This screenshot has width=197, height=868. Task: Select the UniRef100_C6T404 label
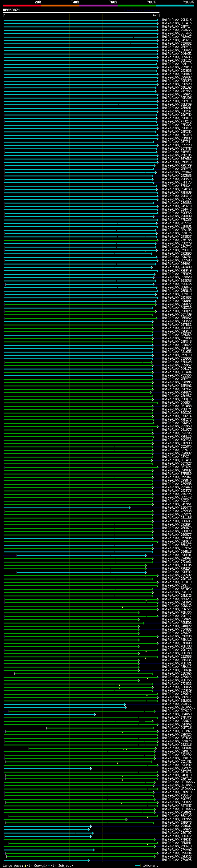177,372
